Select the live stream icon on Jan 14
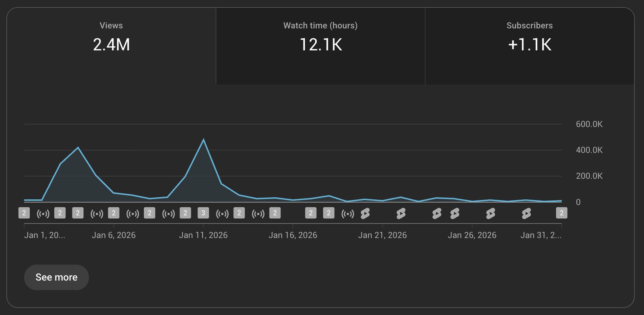644x315 pixels. pos(258,214)
